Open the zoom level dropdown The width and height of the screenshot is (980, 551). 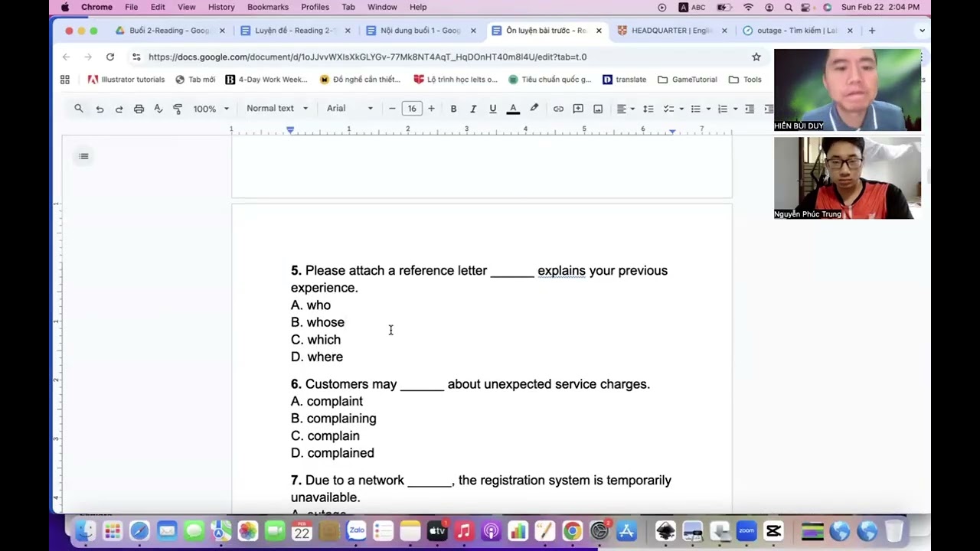(211, 109)
